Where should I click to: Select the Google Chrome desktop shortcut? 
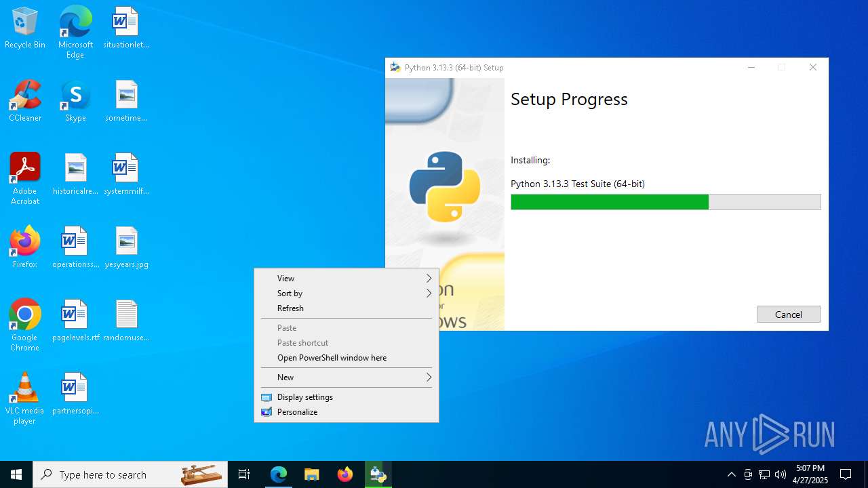pyautogui.click(x=25, y=325)
